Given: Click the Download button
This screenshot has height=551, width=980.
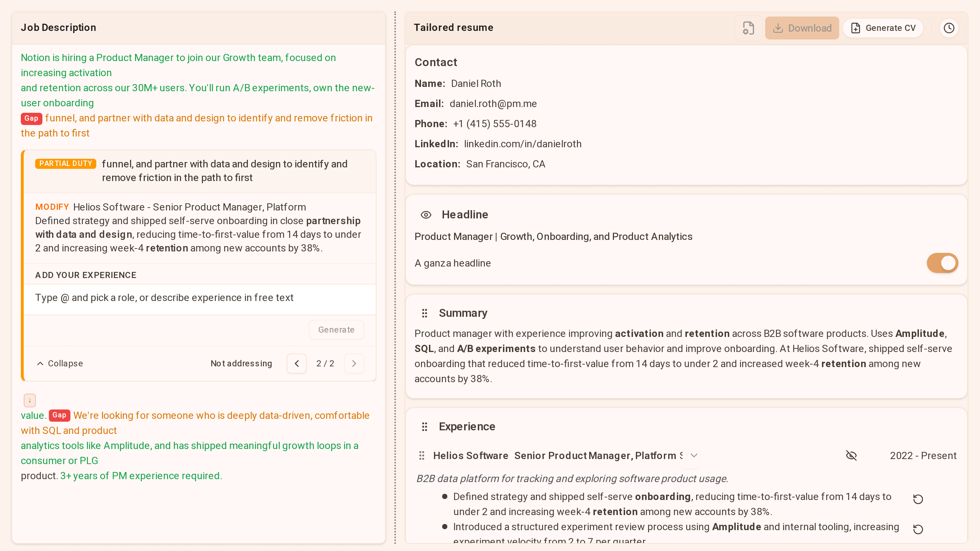Looking at the screenshot, I should (x=802, y=28).
